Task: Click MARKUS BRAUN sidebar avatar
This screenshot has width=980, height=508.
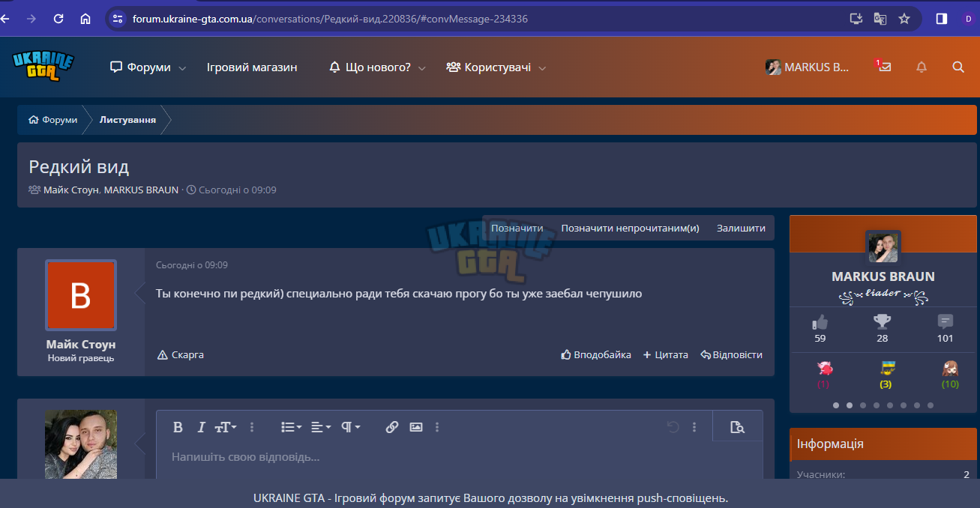Action: 883,247
